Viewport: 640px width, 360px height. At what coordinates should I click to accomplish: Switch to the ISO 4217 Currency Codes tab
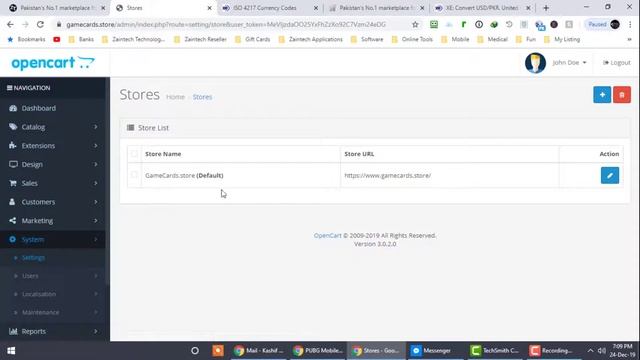point(270,8)
